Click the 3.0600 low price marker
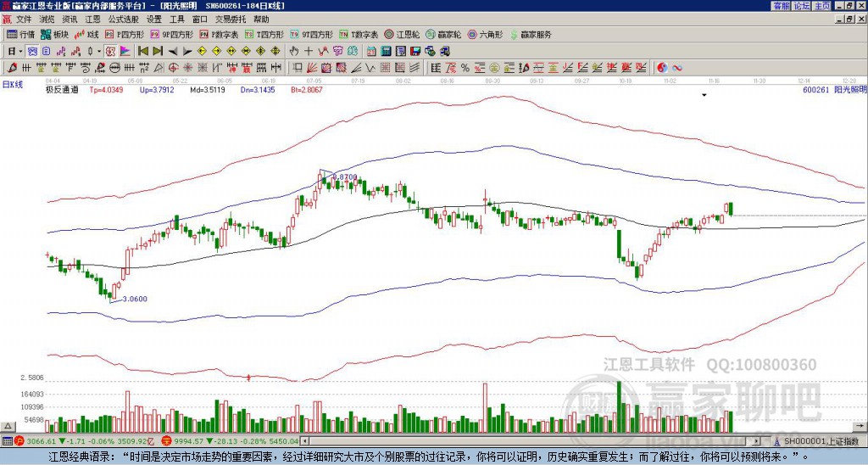This screenshot has height=465, width=868. (x=135, y=299)
